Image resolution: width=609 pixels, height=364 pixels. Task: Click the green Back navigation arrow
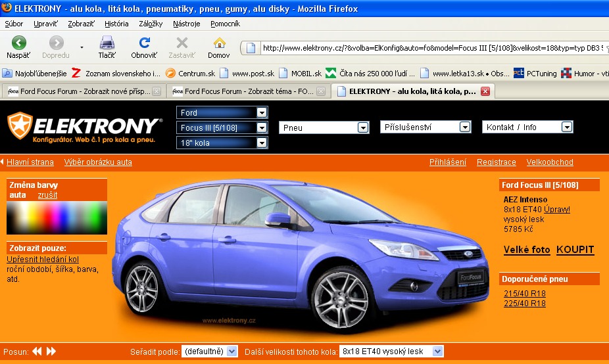click(x=18, y=44)
